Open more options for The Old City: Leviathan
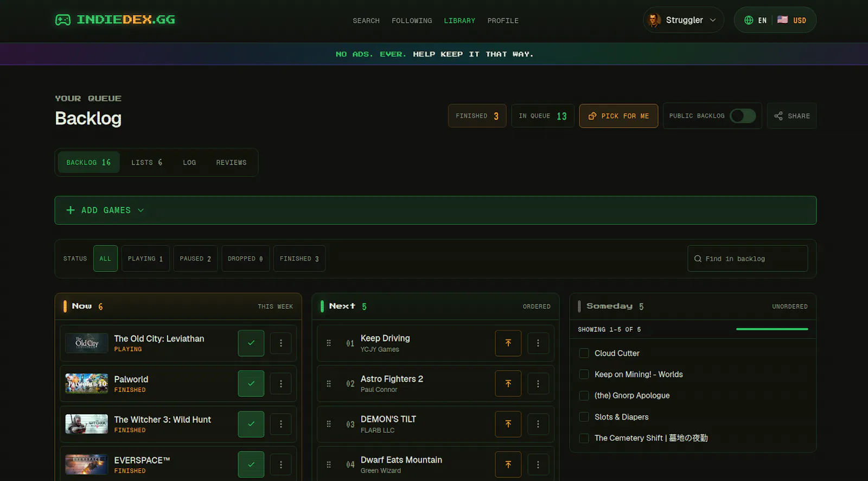868x481 pixels. click(281, 343)
